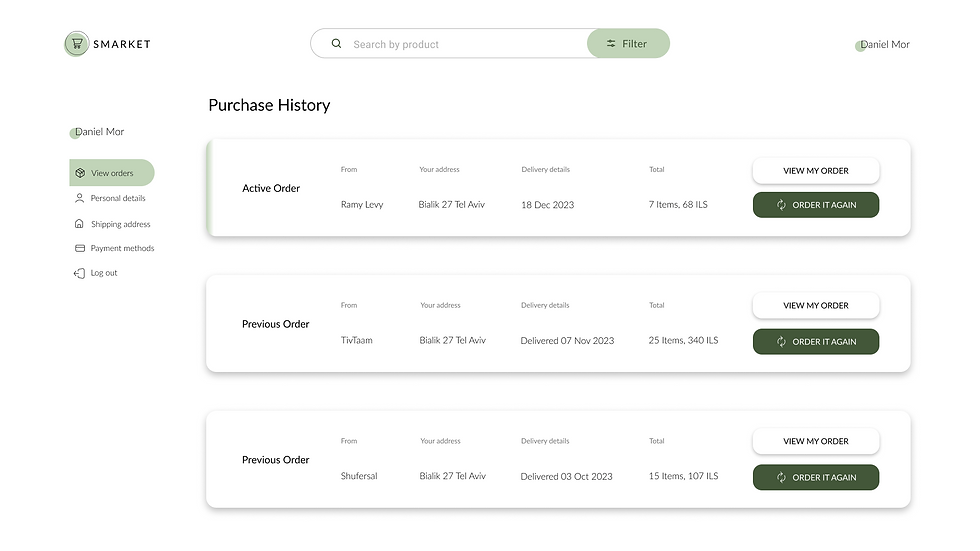
Task: Order the Ramy Levy active order again
Action: pos(816,205)
